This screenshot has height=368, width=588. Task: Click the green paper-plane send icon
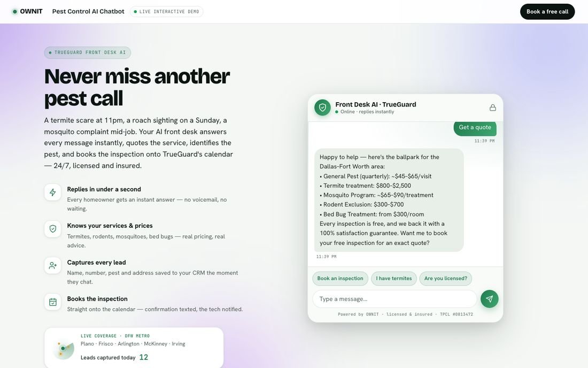click(x=489, y=299)
